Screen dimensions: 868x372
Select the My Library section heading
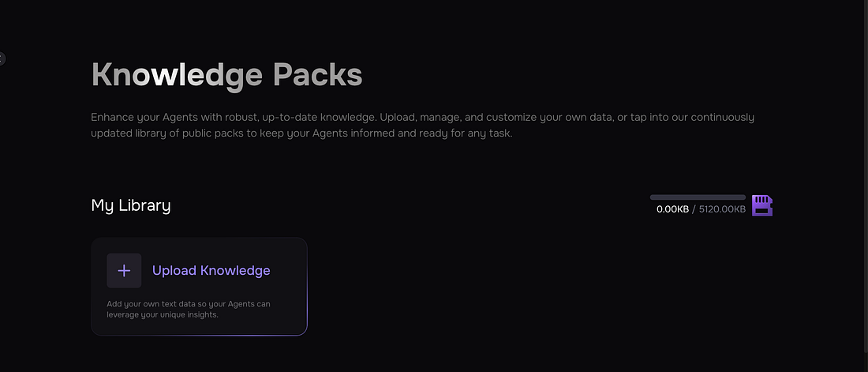click(131, 205)
